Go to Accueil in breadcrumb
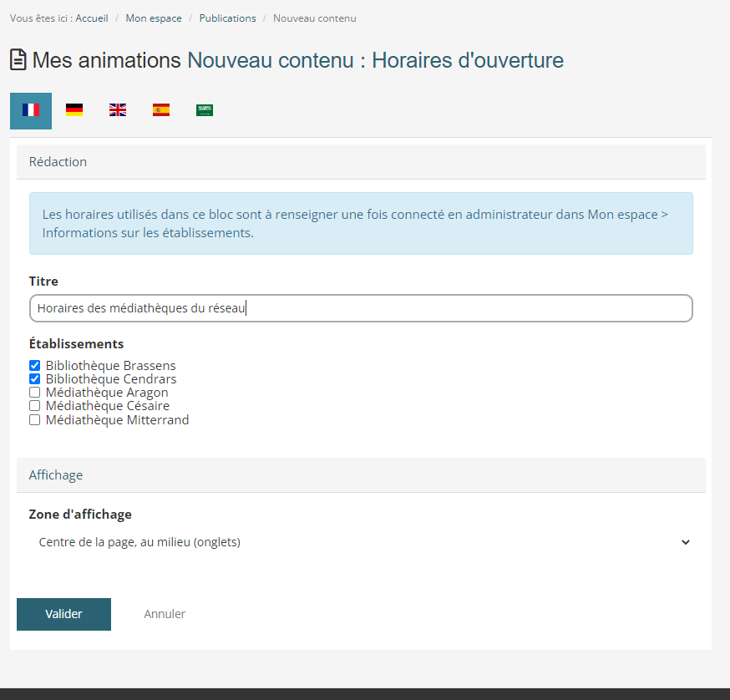 coord(92,18)
